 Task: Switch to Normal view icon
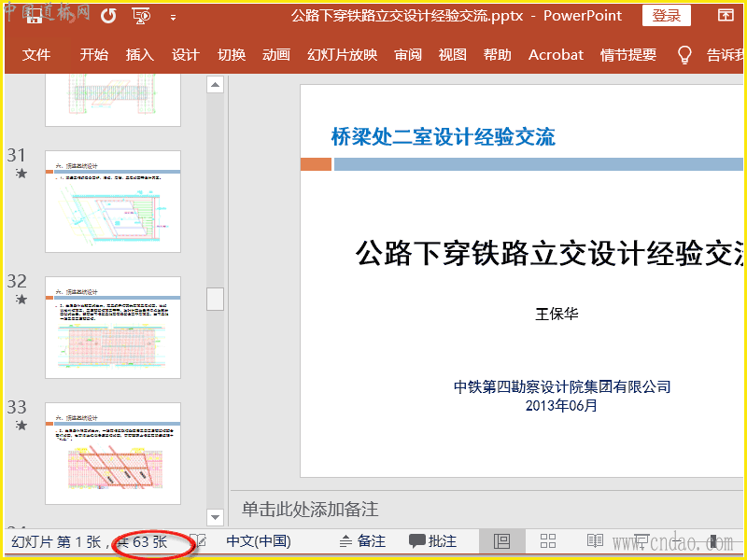501,541
